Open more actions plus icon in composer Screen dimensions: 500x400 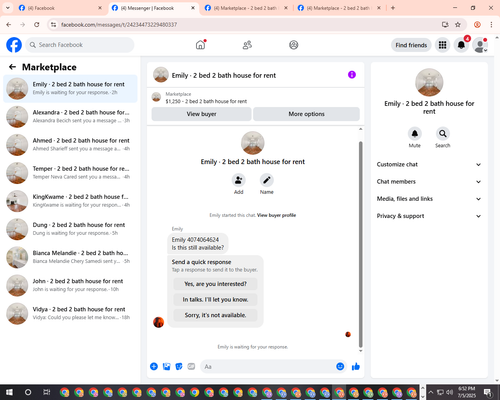154,367
